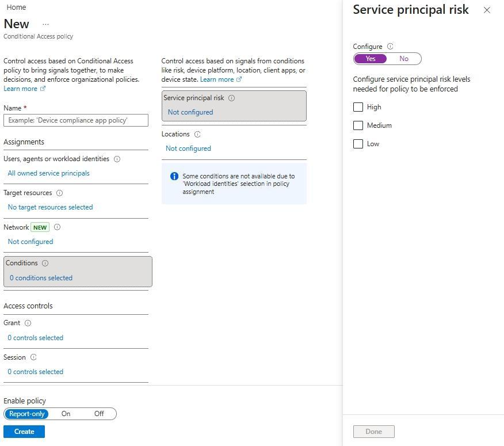Click info icon next to Locations
Image resolution: width=504 pixels, height=446 pixels.
pyautogui.click(x=197, y=134)
